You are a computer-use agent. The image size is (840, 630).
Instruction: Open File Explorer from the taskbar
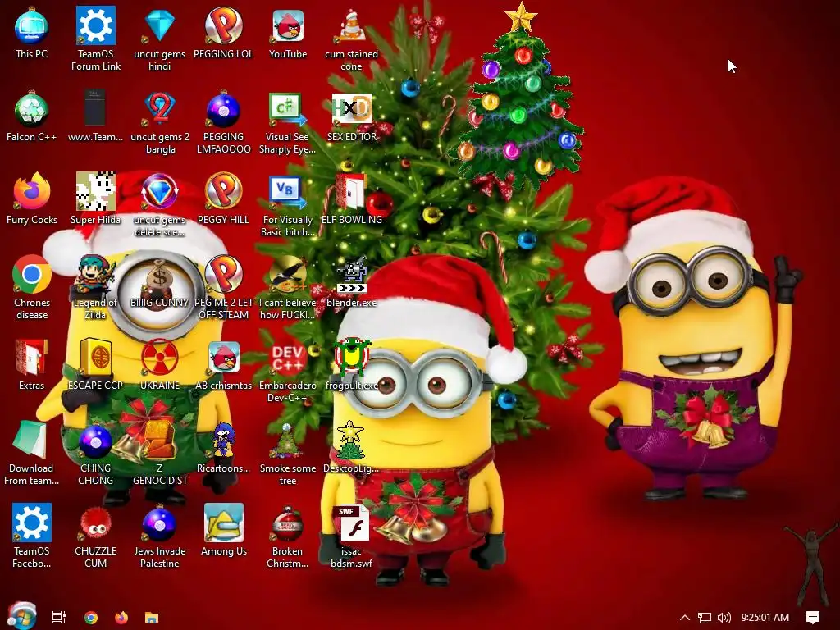(152, 618)
